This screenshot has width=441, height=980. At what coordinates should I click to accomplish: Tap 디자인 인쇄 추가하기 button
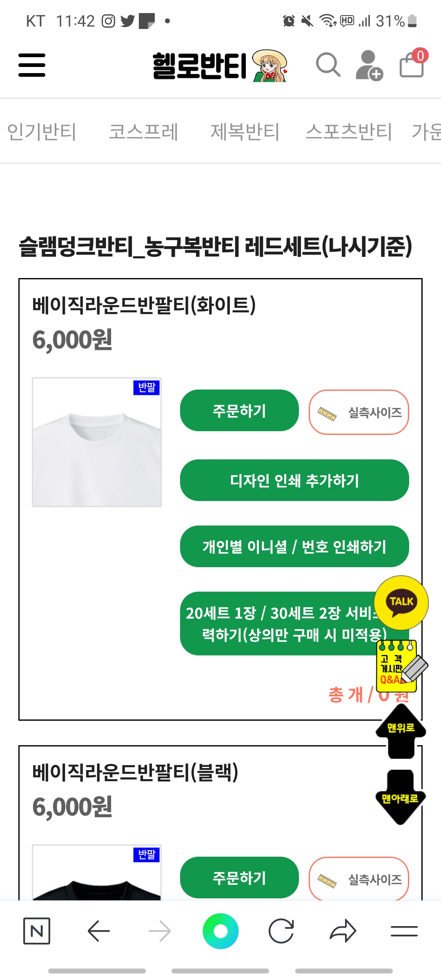[294, 480]
